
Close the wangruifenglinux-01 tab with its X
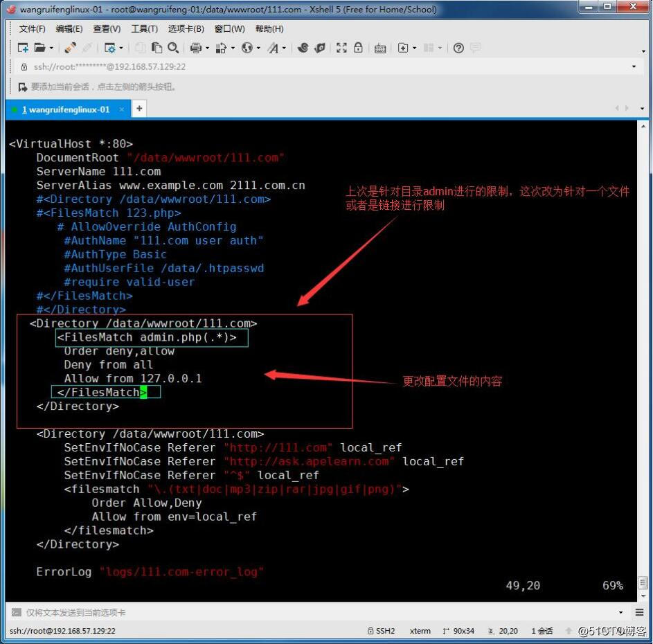[122, 109]
